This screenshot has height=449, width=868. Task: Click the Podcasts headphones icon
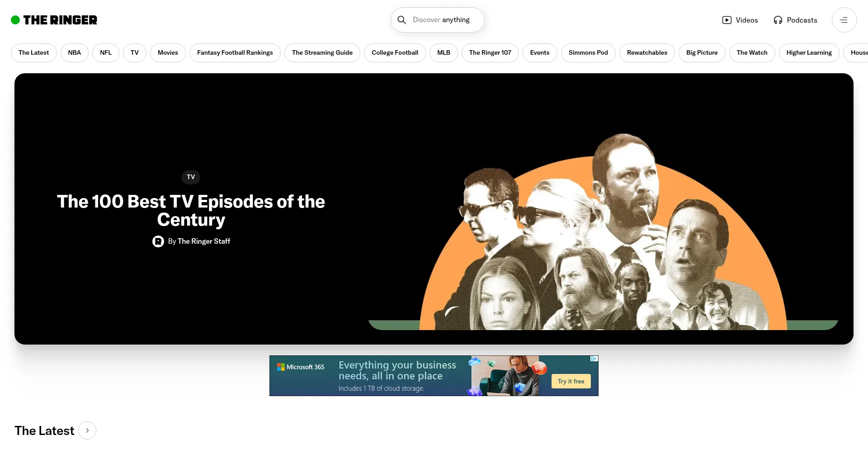[778, 20]
